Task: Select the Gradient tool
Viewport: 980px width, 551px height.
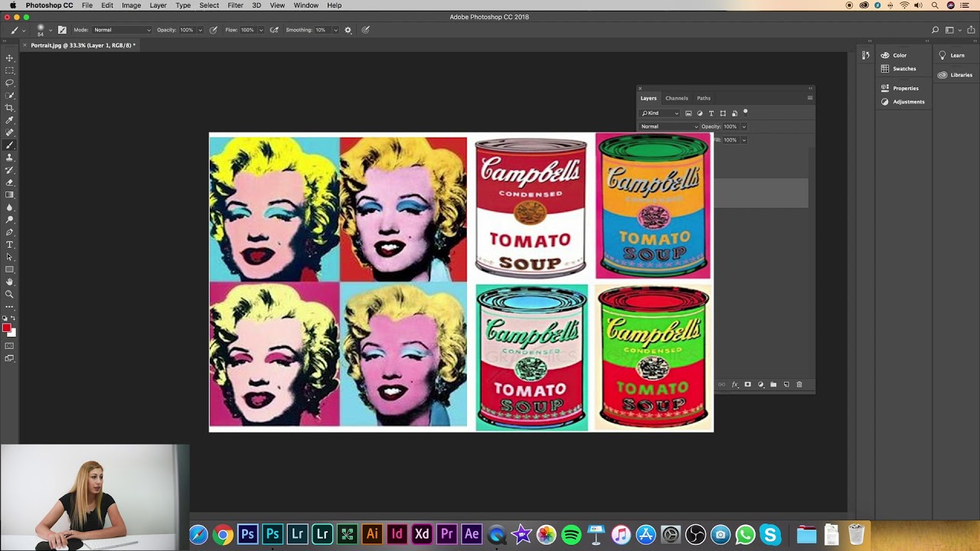Action: (10, 195)
